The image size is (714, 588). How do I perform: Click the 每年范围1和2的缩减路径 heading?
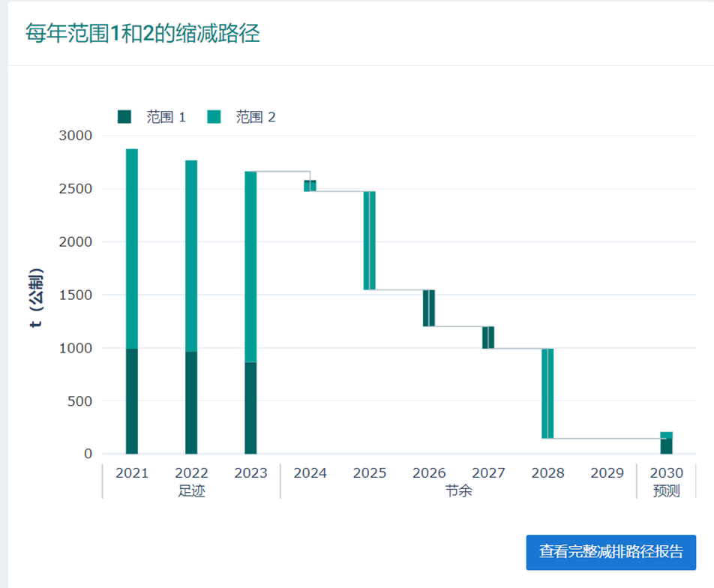coord(142,33)
